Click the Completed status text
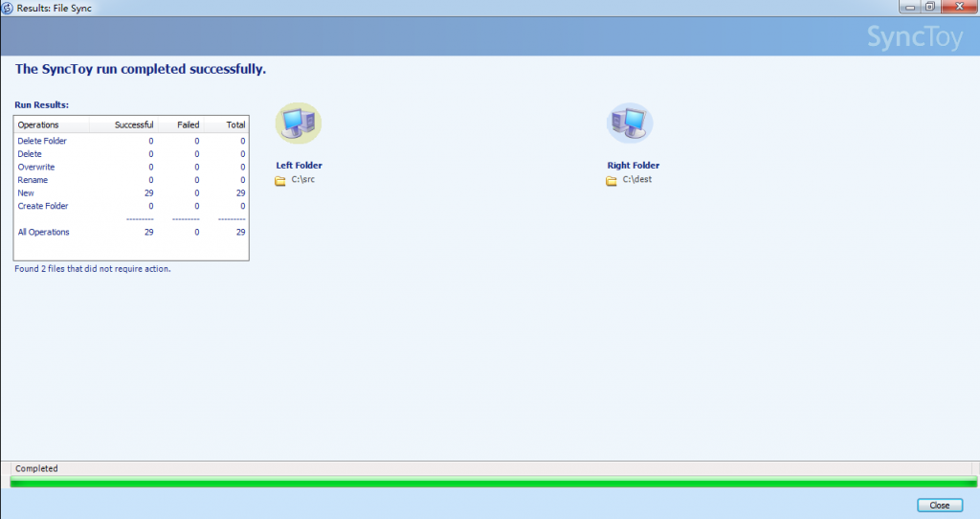The image size is (980, 519). (36, 468)
